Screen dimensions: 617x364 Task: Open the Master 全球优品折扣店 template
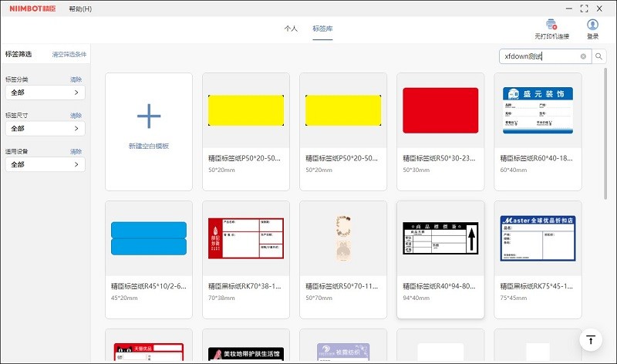pos(538,260)
